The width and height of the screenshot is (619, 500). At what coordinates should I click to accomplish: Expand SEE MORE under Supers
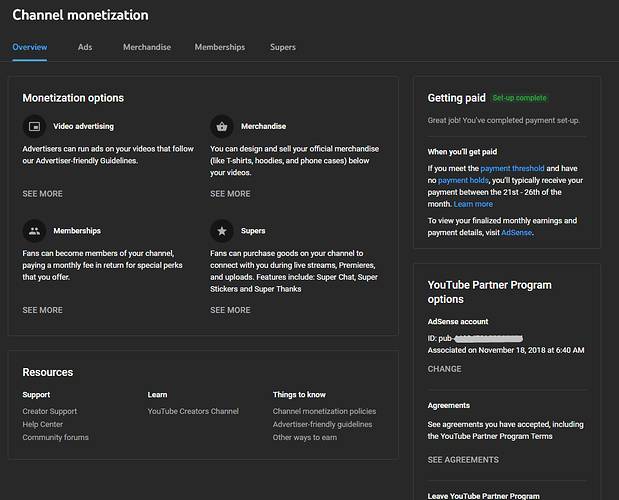(x=230, y=310)
